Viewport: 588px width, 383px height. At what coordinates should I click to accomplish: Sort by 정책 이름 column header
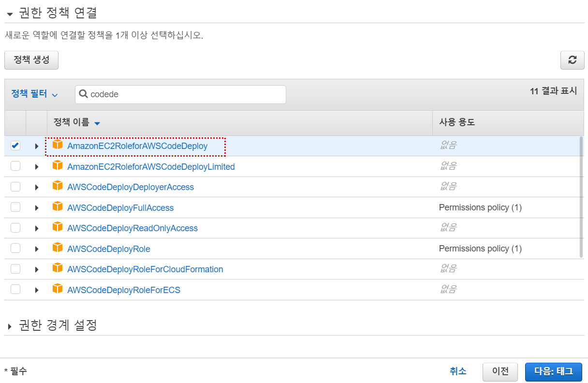coord(77,123)
